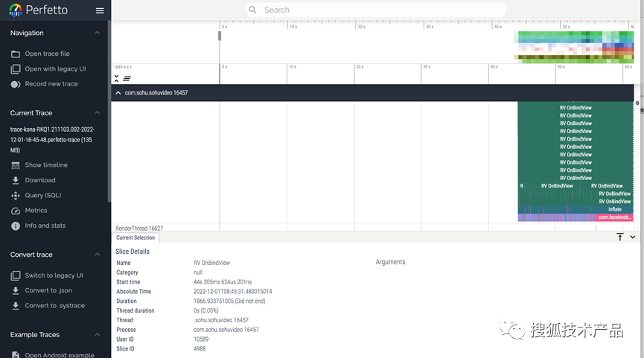Click the Perfetto logo icon

tap(16, 10)
